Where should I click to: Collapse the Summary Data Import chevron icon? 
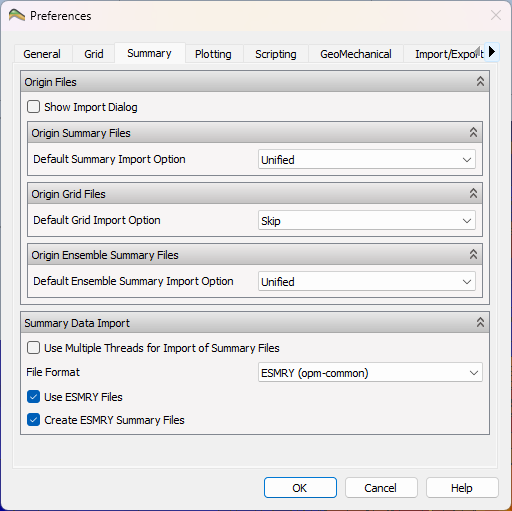[480, 322]
